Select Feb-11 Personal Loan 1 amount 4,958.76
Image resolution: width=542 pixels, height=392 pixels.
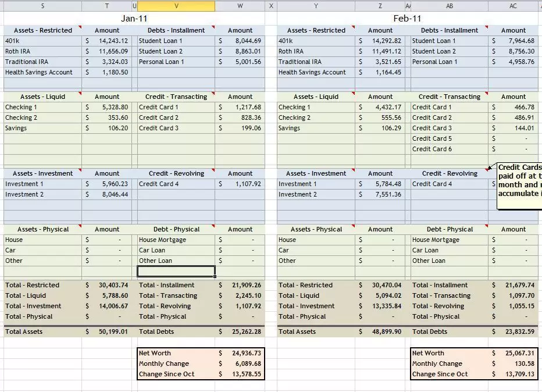tap(513, 62)
